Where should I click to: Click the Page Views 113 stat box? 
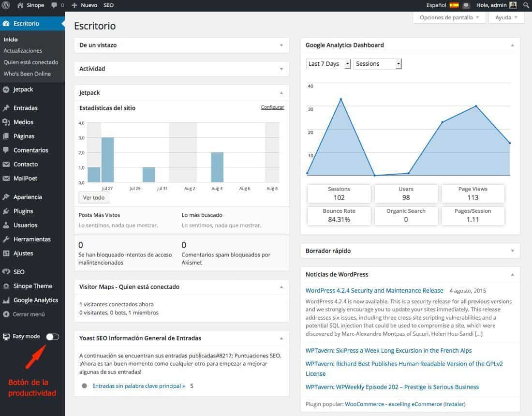tap(473, 193)
